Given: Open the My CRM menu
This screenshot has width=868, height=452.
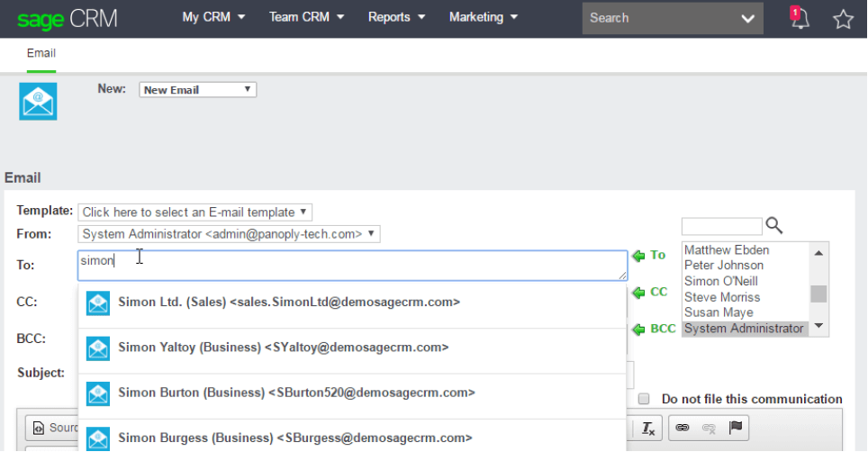Looking at the screenshot, I should coord(213,17).
